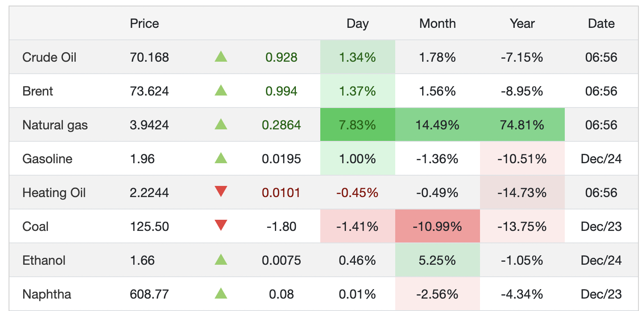Click Brent change value 0.994
644x311 pixels.
[281, 91]
